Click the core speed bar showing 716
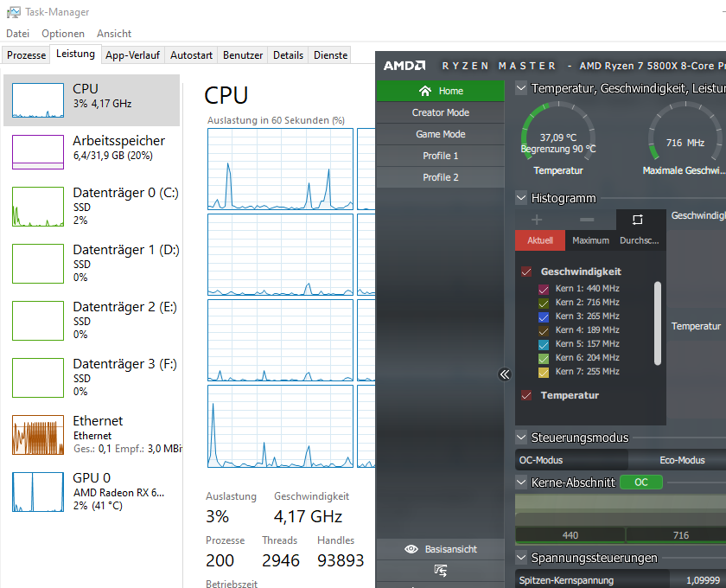This screenshot has width=726, height=588. click(x=677, y=535)
